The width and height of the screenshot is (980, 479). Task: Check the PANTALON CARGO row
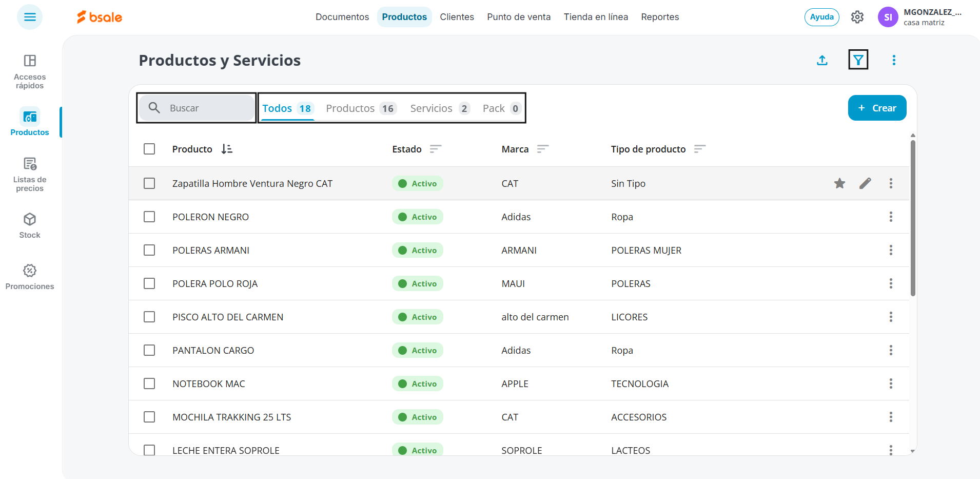coord(149,350)
